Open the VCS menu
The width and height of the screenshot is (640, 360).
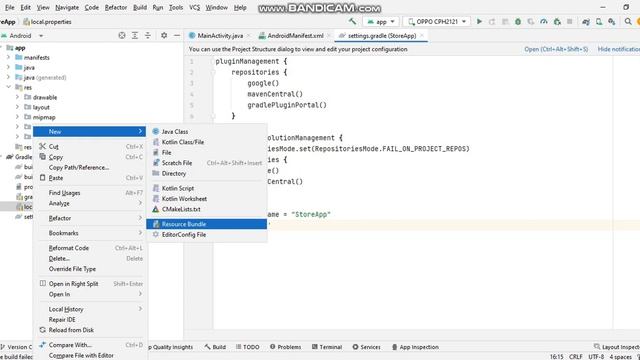point(194,7)
